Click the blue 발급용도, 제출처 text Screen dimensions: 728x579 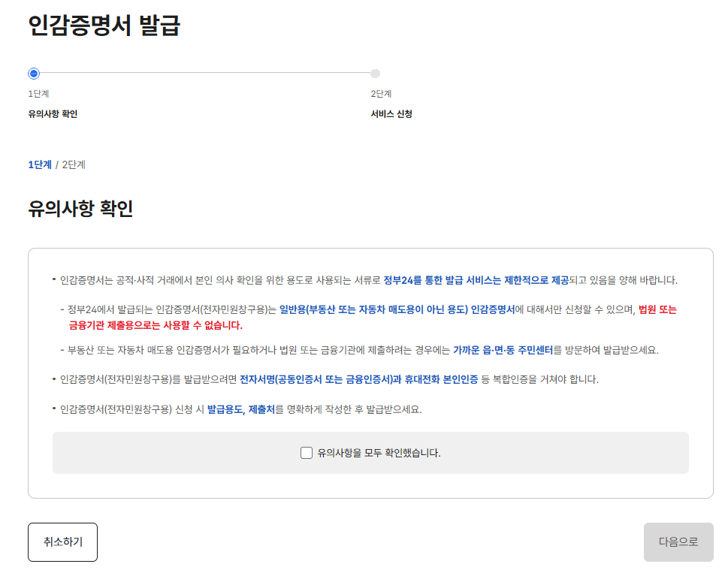coord(241,409)
